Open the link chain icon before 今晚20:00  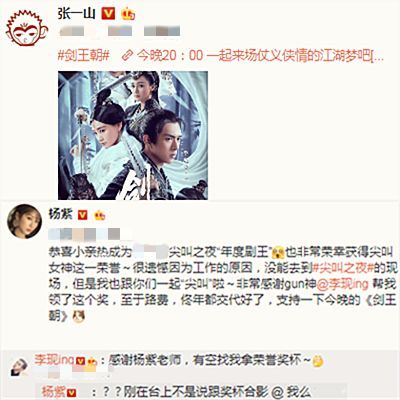pos(128,55)
